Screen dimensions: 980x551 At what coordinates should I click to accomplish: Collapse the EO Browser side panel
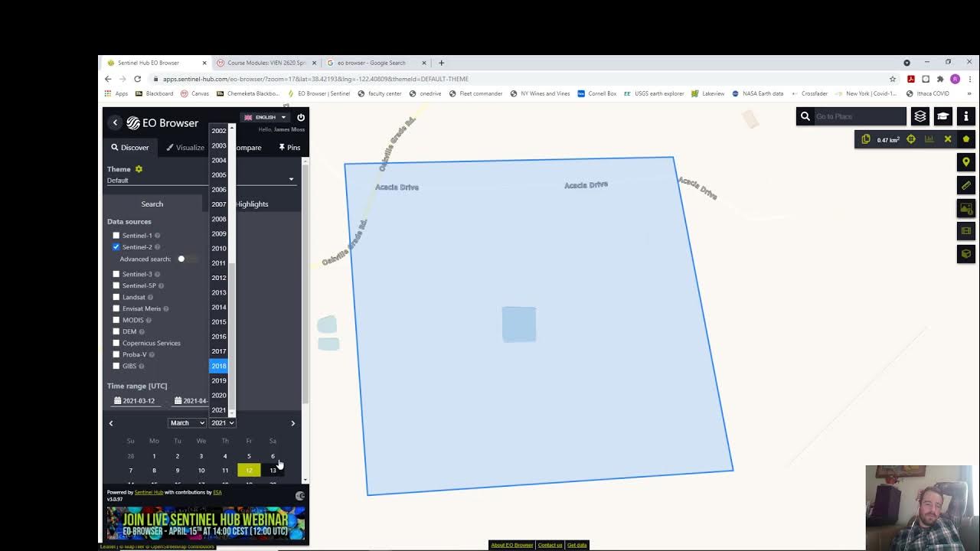coord(115,122)
